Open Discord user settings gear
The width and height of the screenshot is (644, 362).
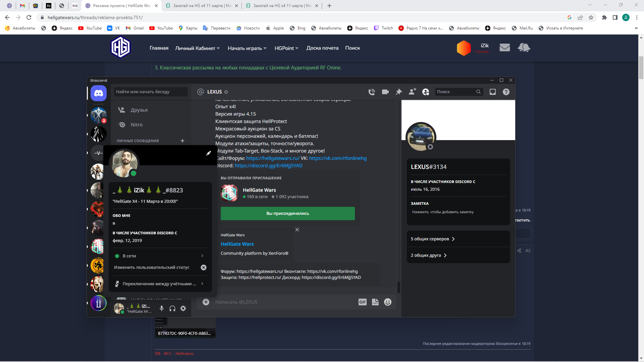pyautogui.click(x=183, y=308)
